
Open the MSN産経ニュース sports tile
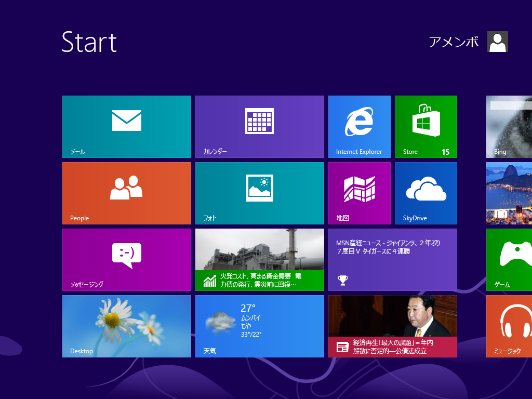[393, 260]
